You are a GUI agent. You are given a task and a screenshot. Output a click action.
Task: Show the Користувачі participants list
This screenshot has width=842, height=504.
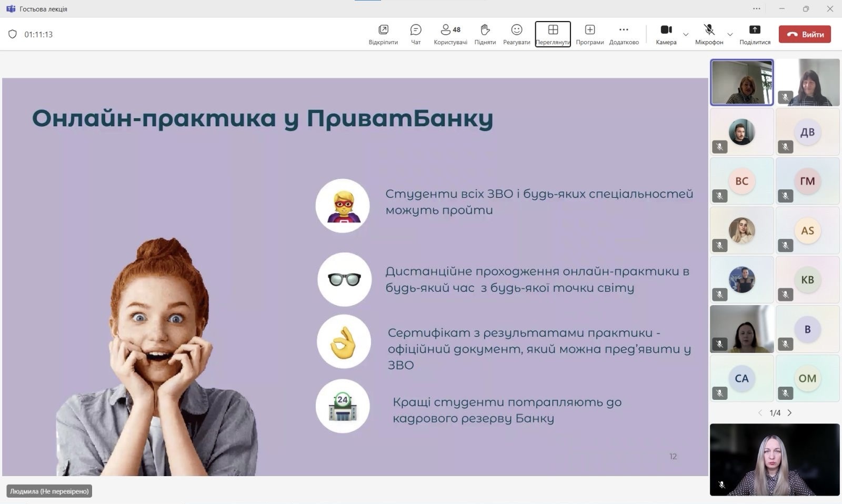(450, 30)
